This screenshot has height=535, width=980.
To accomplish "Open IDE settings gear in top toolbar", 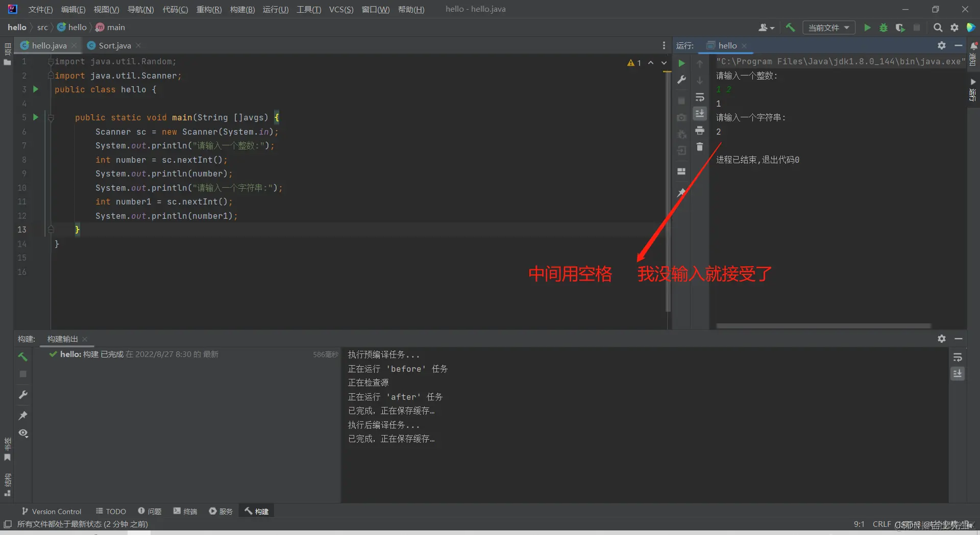I will point(954,28).
